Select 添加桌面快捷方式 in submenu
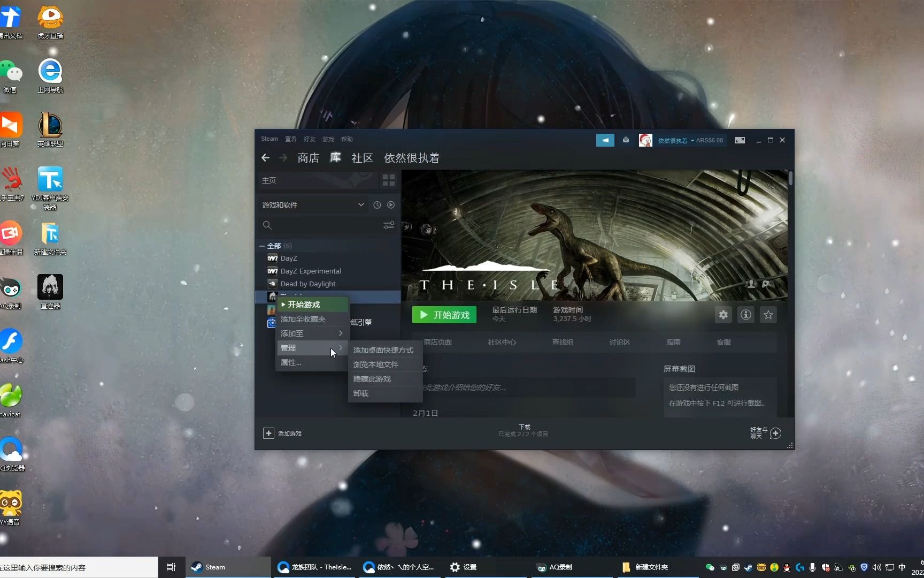924x578 pixels. (x=385, y=350)
